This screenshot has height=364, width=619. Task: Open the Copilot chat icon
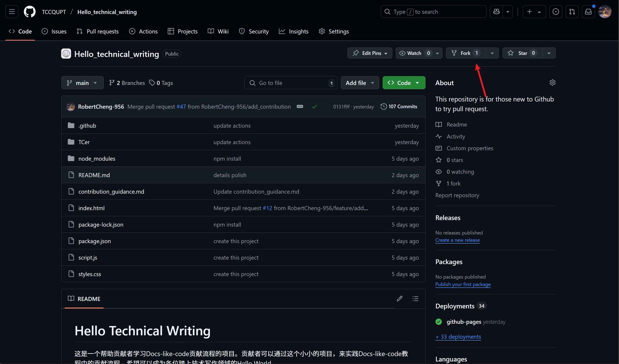497,12
